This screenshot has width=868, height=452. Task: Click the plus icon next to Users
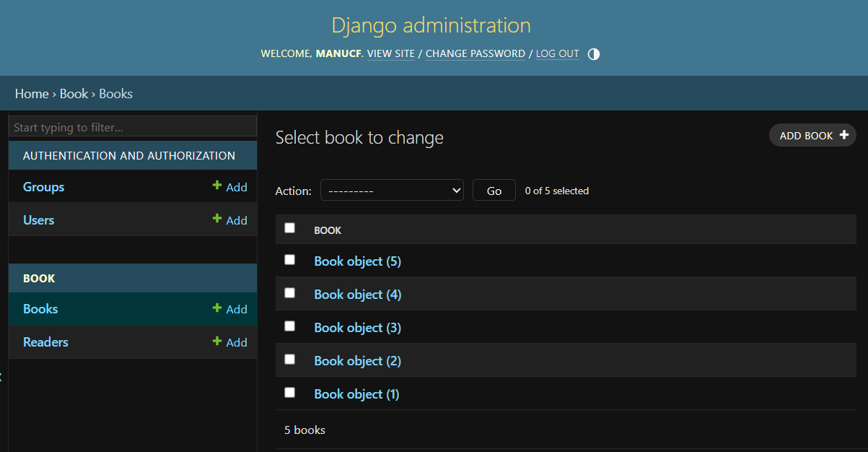click(217, 220)
